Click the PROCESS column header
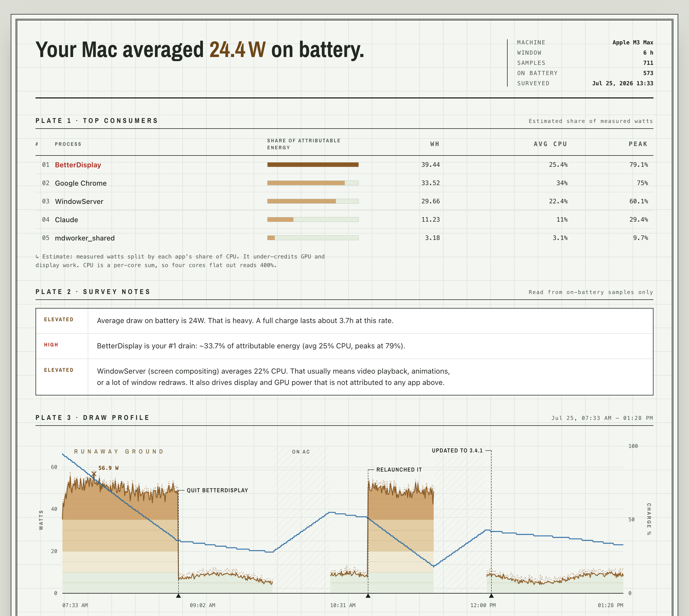 click(x=68, y=144)
